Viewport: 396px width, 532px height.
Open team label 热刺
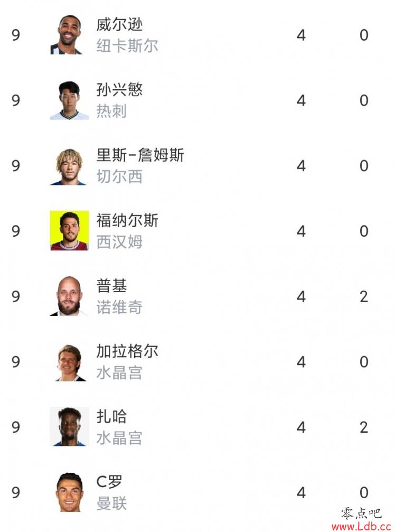[111, 111]
